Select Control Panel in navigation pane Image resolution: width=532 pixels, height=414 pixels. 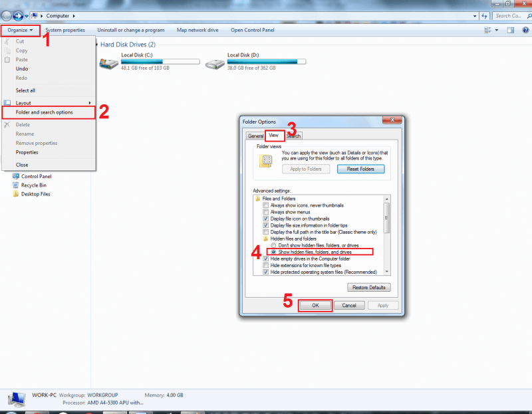36,177
